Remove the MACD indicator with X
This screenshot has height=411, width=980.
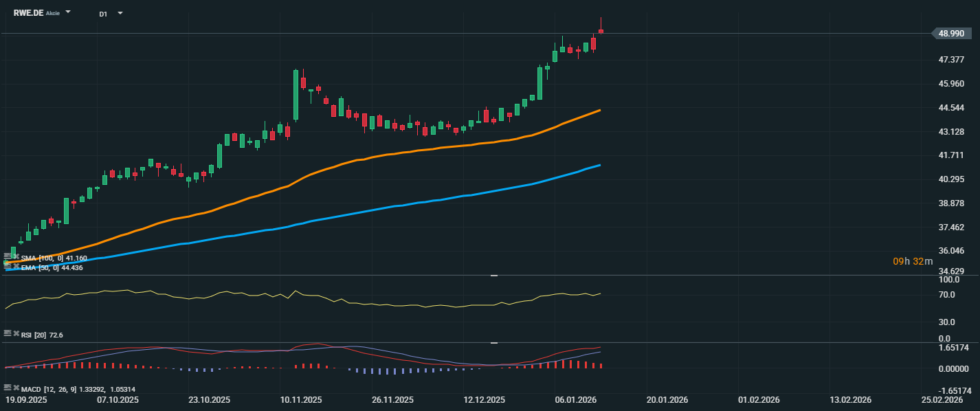click(x=15, y=388)
